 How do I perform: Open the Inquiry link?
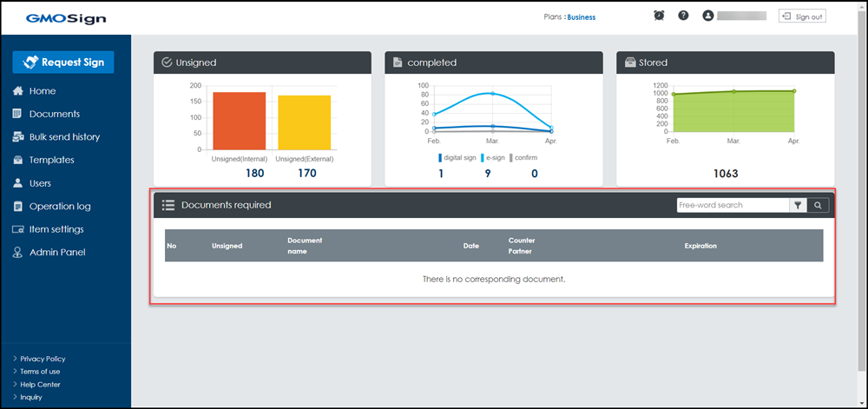tap(31, 397)
